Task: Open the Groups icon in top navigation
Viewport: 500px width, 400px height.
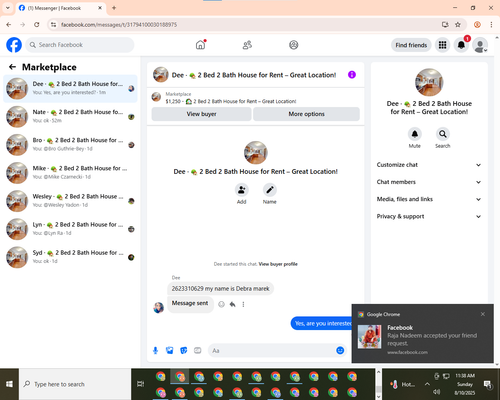Action: 294,45
